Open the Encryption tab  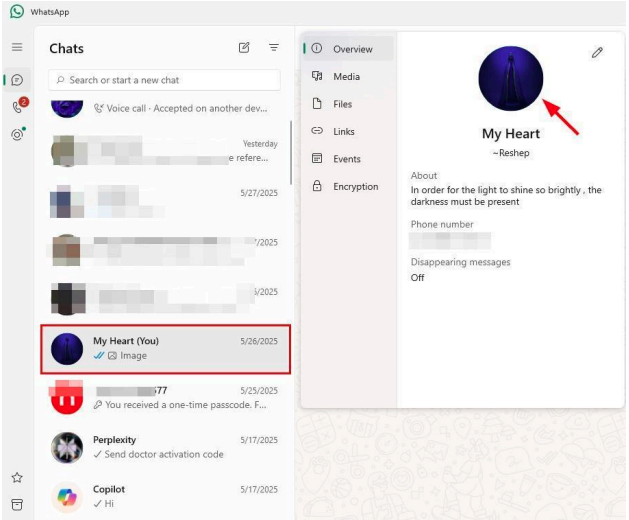coord(354,186)
